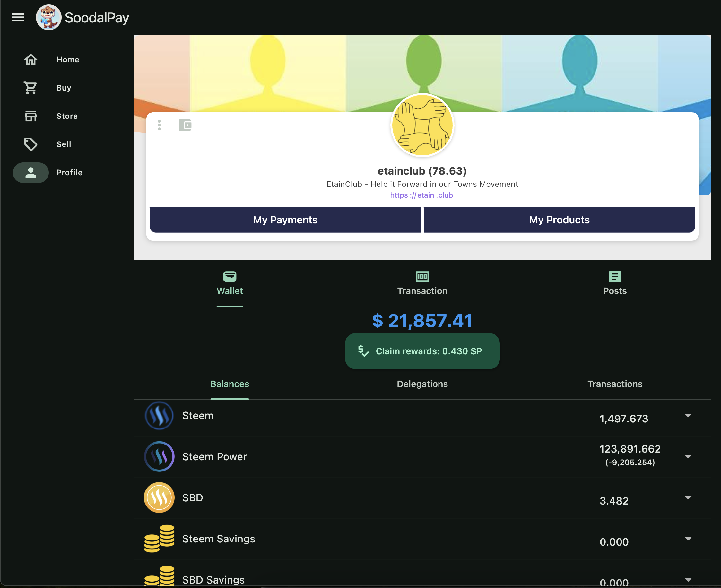Screen dimensions: 721x588
Task: Open Profile from the sidebar
Action: point(69,173)
